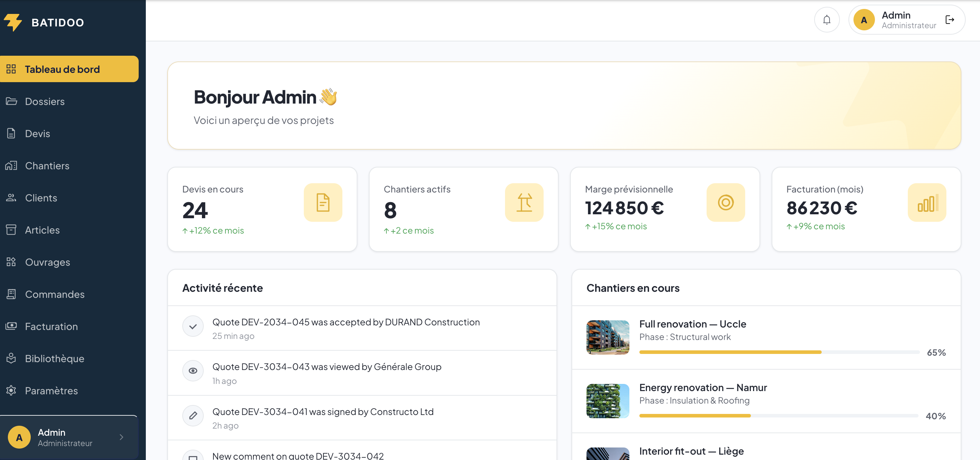
Task: Click the Tableau de bord grid icon
Action: point(11,69)
